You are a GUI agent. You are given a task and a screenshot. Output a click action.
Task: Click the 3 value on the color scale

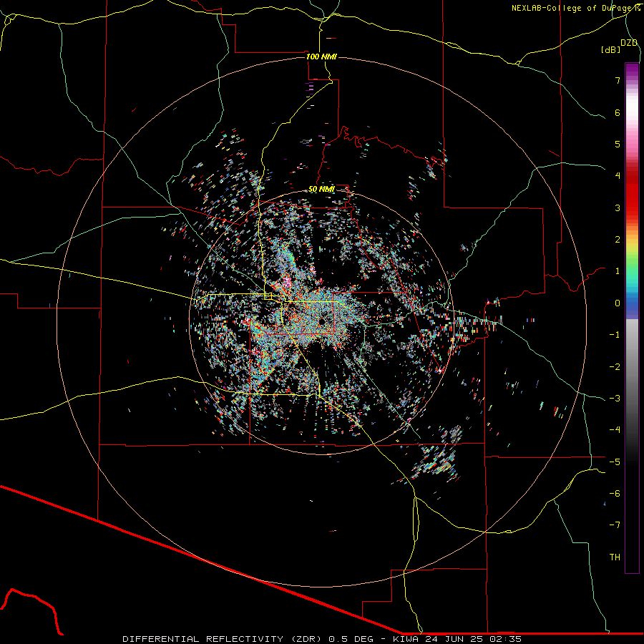pos(618,208)
